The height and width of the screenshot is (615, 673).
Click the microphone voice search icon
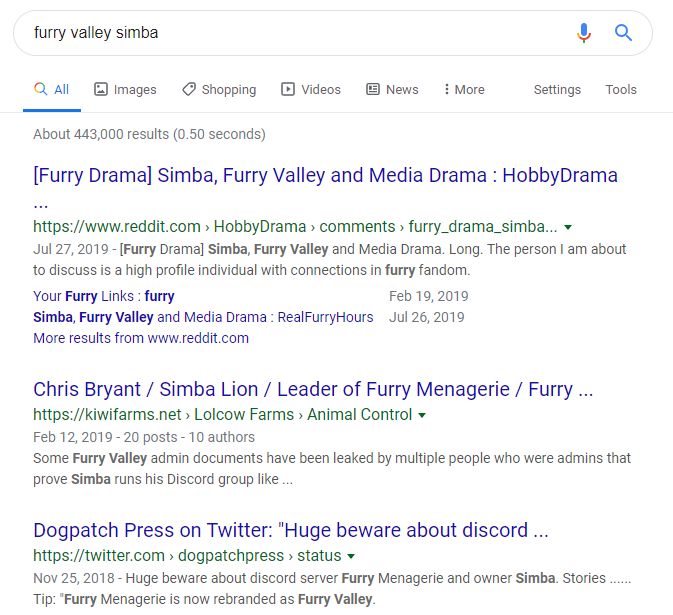(x=584, y=33)
